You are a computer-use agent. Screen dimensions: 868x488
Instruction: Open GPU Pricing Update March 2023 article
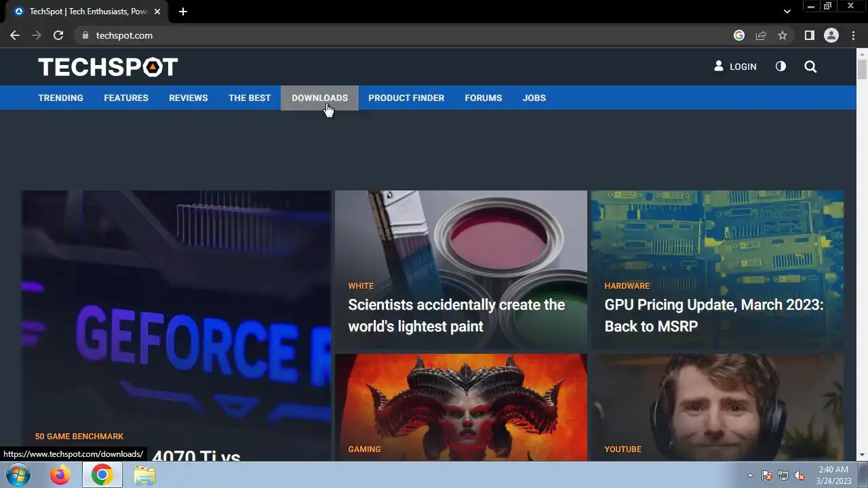pos(714,315)
